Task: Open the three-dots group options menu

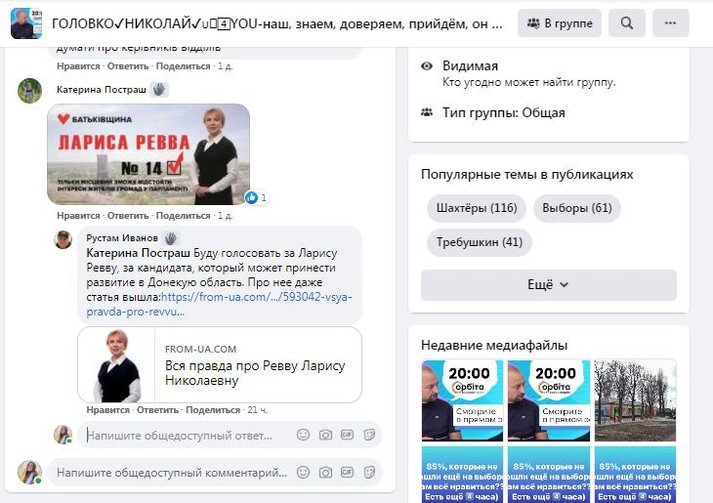Action: (670, 23)
